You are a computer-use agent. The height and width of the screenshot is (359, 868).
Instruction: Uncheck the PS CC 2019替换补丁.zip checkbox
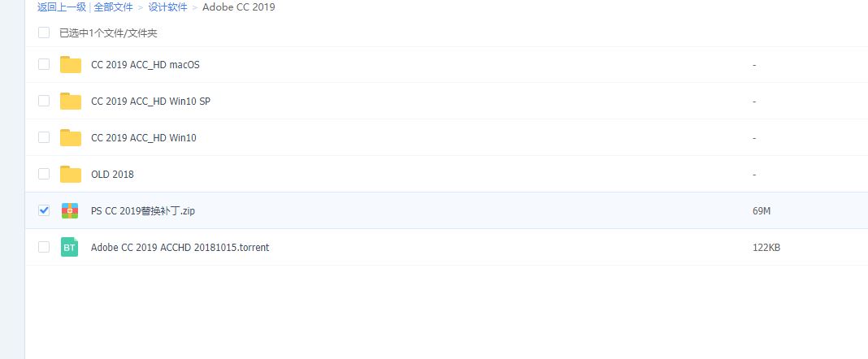44,210
